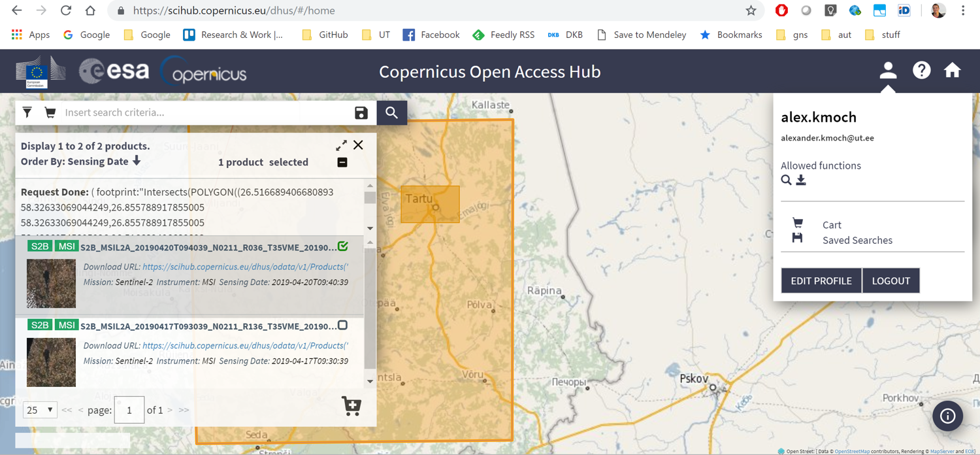980x455 pixels.
Task: Save the search with floppy disk icon
Action: pyautogui.click(x=361, y=112)
